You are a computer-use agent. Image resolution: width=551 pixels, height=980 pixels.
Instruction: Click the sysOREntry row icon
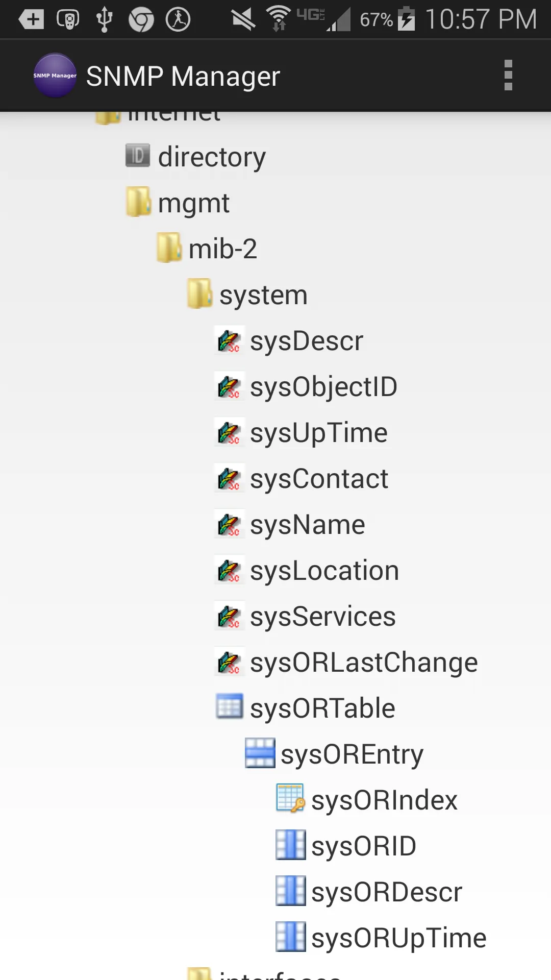(x=260, y=753)
